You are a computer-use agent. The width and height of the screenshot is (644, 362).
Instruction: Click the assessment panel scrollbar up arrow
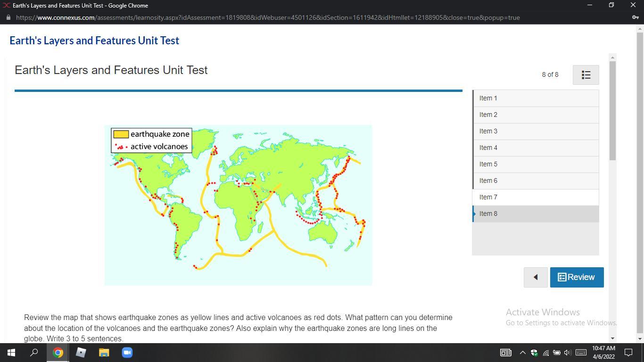coord(612,58)
